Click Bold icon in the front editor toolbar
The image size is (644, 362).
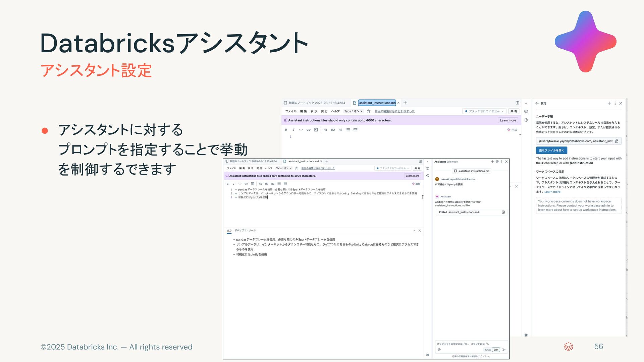[227, 184]
